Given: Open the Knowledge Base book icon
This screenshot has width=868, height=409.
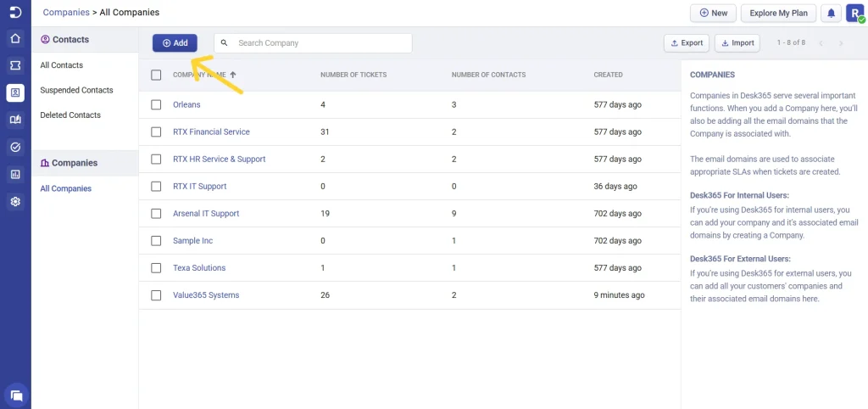Looking at the screenshot, I should click(x=15, y=120).
